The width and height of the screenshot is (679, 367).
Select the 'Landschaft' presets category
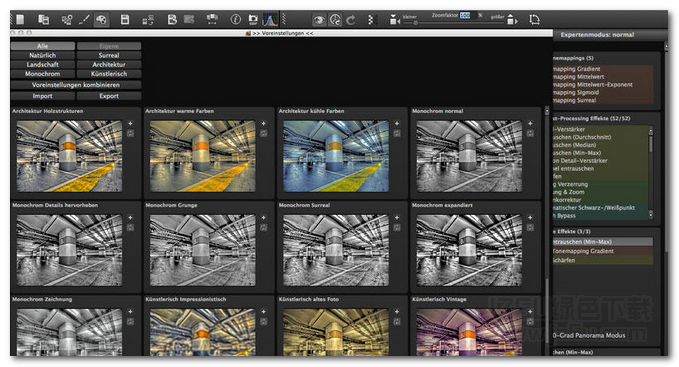tap(42, 64)
